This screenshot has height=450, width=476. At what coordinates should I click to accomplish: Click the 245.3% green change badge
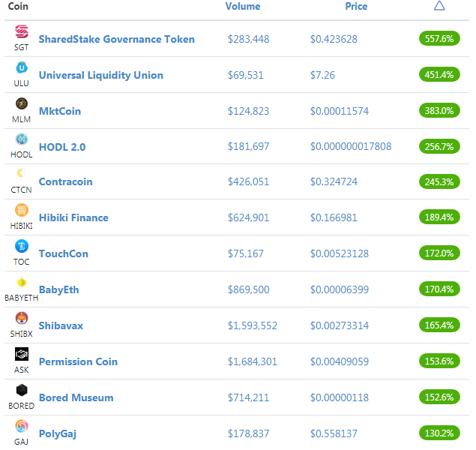pos(439,181)
